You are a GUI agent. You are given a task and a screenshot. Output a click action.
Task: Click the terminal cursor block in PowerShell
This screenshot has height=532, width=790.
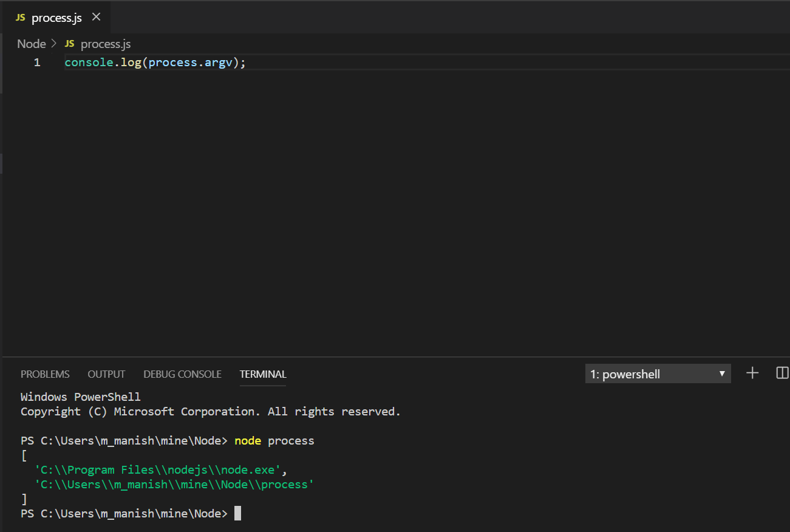236,513
